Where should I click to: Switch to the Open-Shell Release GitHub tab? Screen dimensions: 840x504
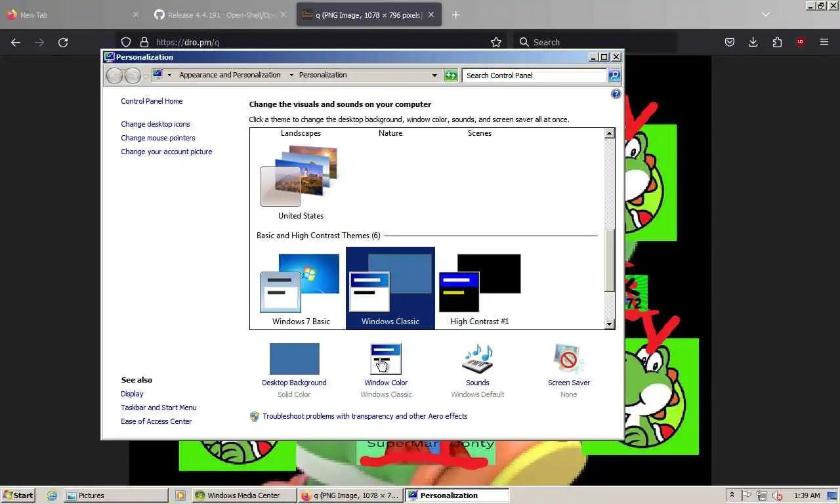click(x=222, y=14)
